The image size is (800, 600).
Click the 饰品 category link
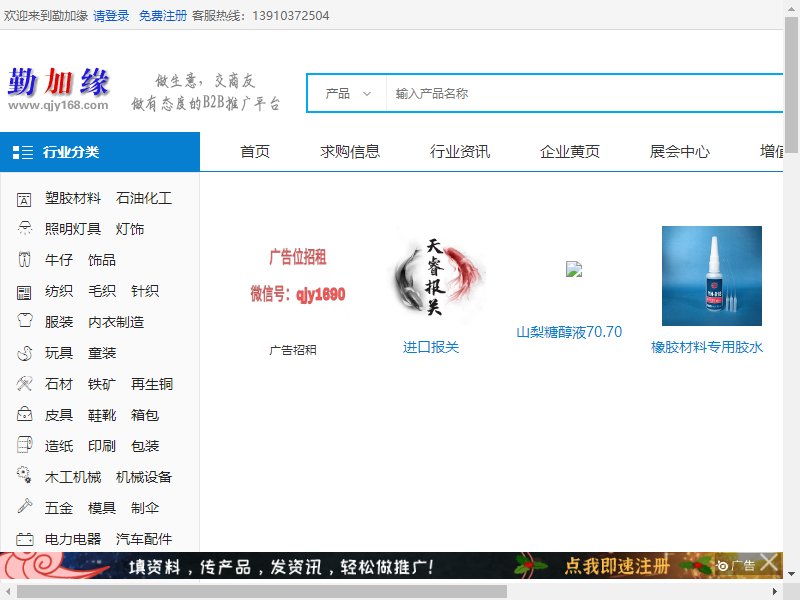pyautogui.click(x=102, y=260)
